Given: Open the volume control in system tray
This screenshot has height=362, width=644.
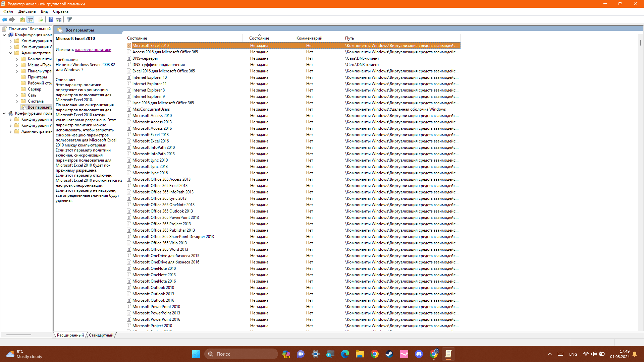Looking at the screenshot, I should [594, 354].
